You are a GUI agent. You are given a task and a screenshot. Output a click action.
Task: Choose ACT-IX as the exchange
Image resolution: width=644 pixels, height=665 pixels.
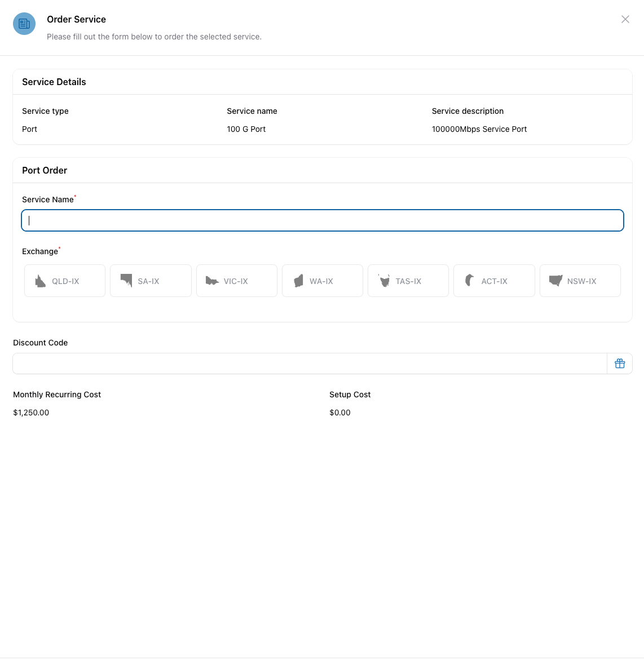point(494,281)
